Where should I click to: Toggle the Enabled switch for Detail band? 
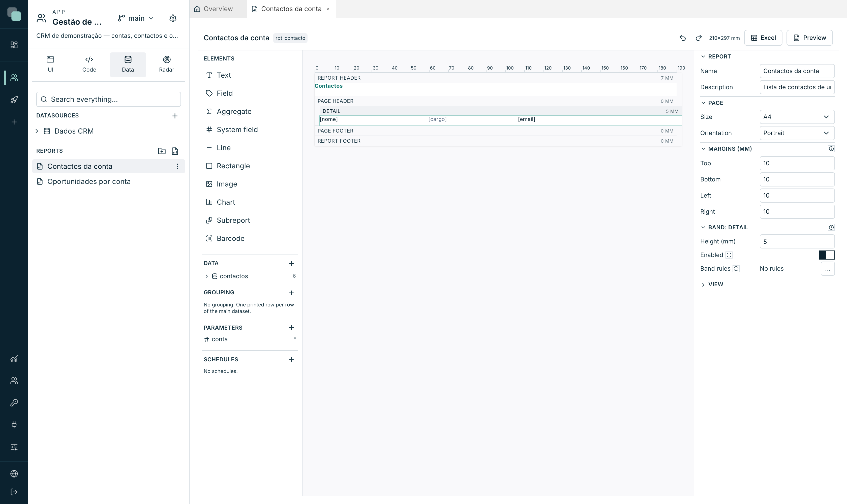coord(826,255)
